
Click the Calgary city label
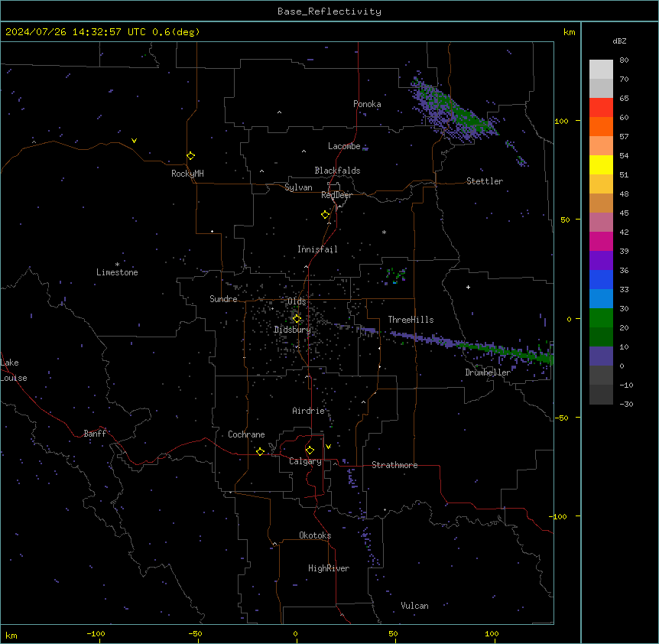pyautogui.click(x=305, y=461)
